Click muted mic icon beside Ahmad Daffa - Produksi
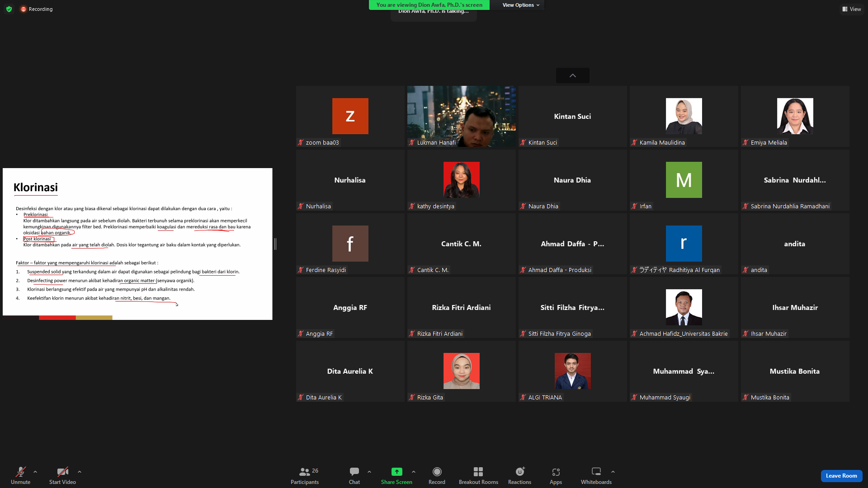This screenshot has height=488, width=868. (x=524, y=270)
